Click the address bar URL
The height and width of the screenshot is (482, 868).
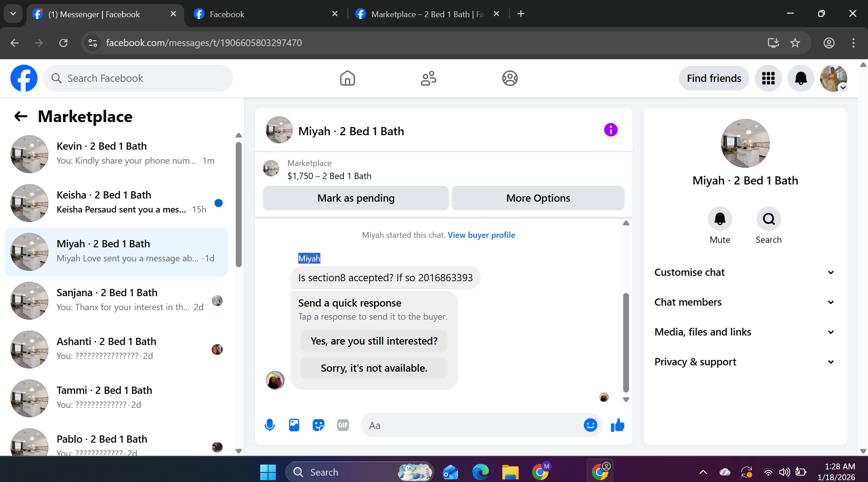[x=204, y=43]
